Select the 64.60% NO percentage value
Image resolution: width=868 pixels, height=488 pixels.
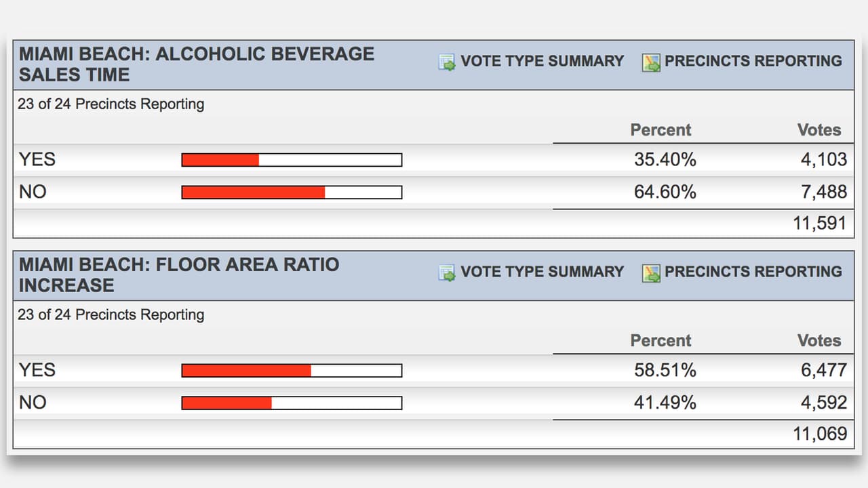pyautogui.click(x=665, y=192)
